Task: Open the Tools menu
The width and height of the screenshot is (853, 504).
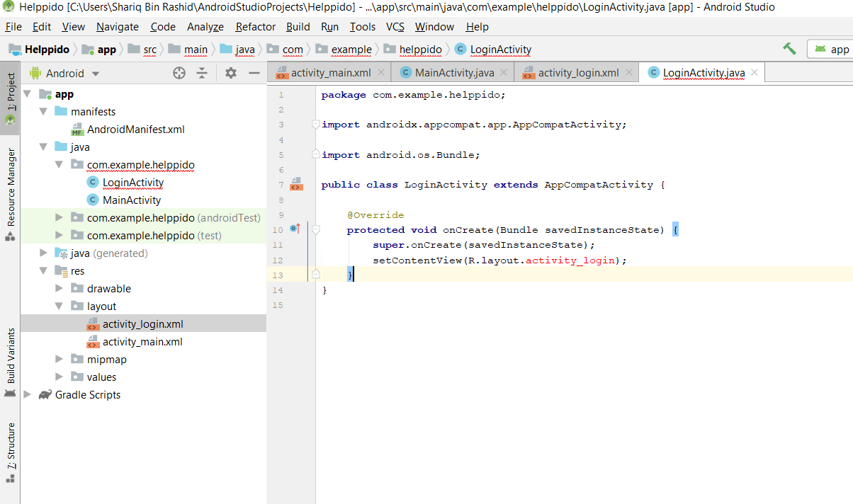Action: click(363, 27)
